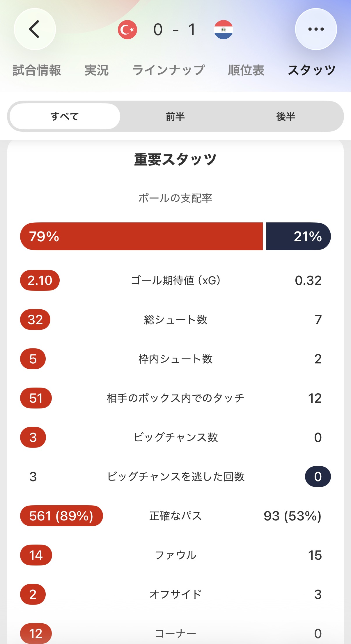Open the 実況 tab
The width and height of the screenshot is (351, 644).
pos(97,70)
